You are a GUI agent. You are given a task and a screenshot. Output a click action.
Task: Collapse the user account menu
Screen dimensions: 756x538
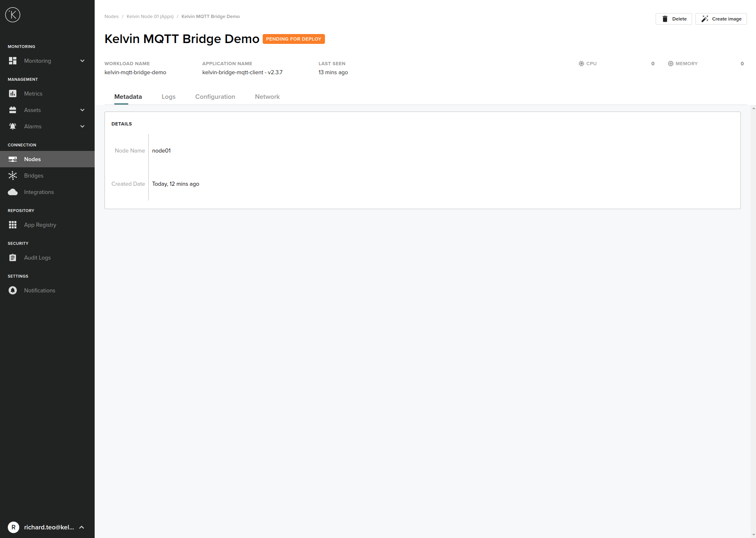(82, 527)
